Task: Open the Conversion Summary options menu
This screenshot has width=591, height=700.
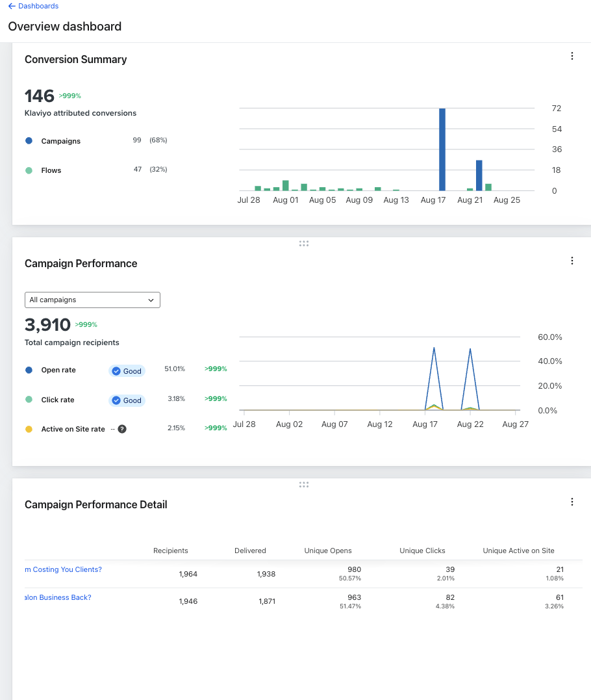Action: coord(572,56)
